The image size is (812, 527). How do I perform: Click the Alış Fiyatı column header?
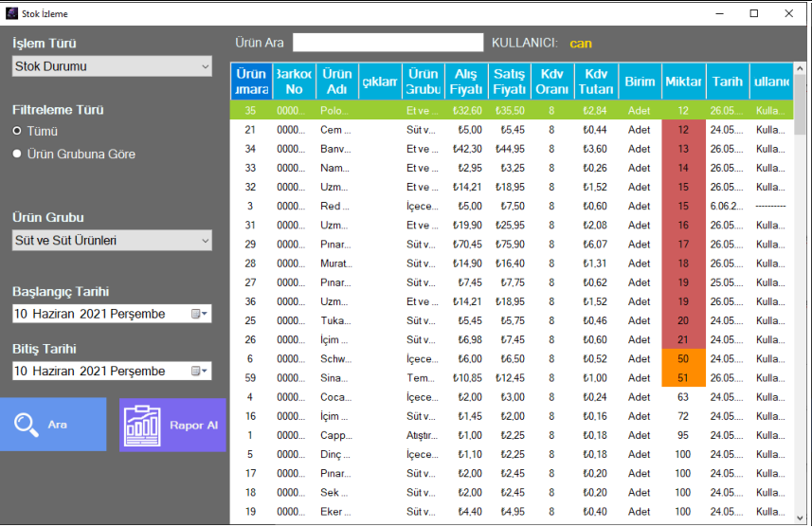(x=466, y=82)
